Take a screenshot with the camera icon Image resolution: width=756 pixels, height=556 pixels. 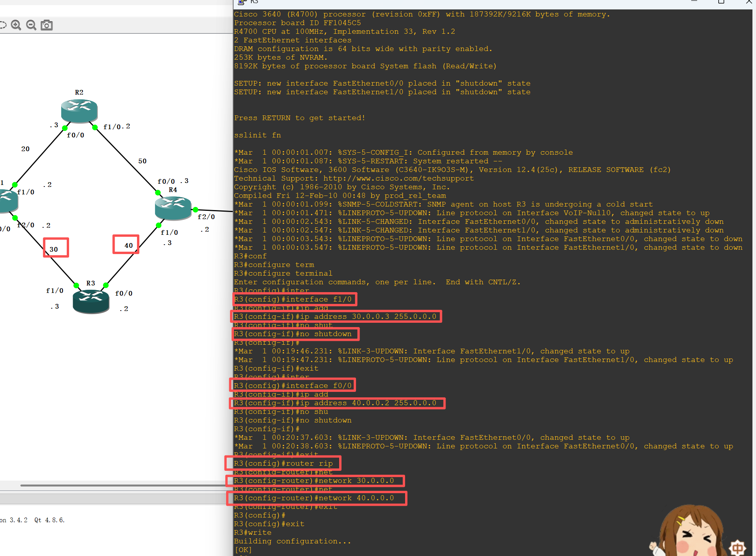point(46,25)
